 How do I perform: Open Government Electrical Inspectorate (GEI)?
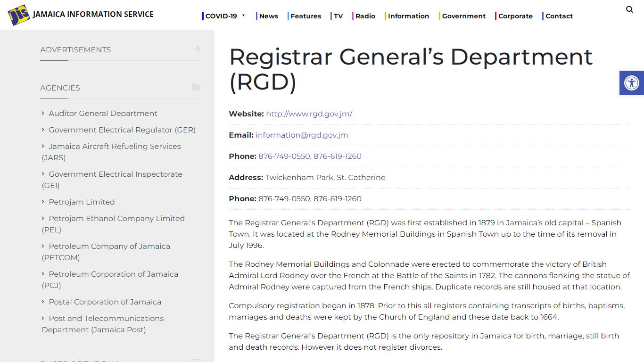click(112, 180)
